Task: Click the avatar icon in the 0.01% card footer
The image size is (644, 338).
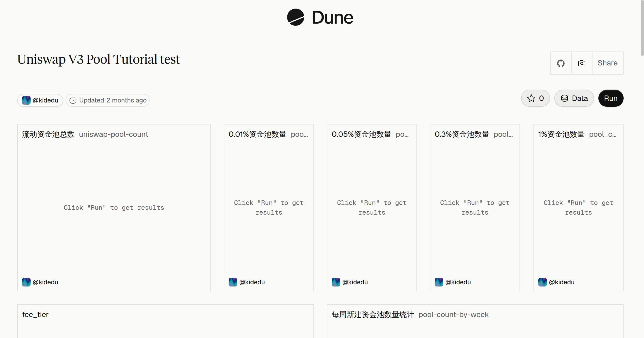Action: coord(233,282)
